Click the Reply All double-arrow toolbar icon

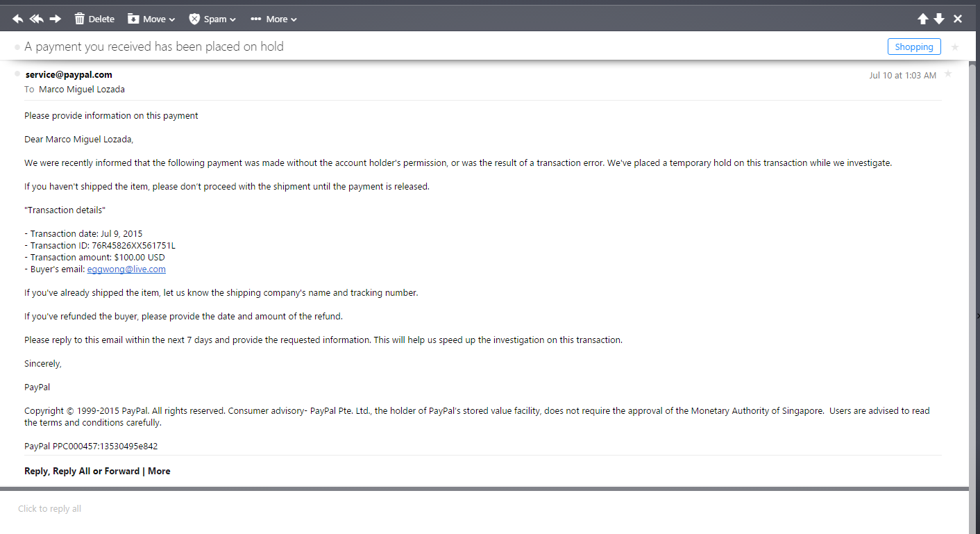point(37,19)
